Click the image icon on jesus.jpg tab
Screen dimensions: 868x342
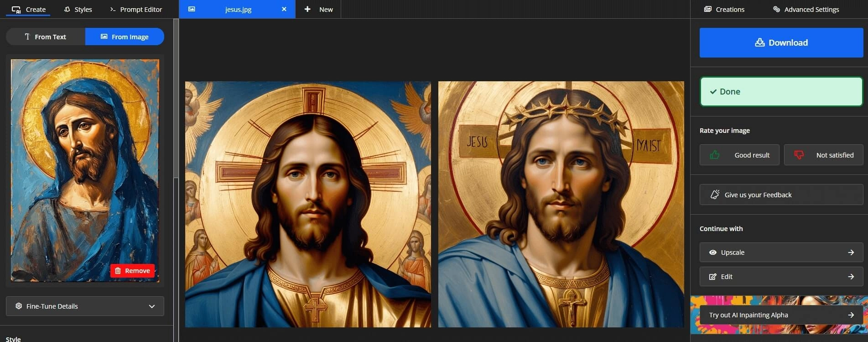point(192,9)
